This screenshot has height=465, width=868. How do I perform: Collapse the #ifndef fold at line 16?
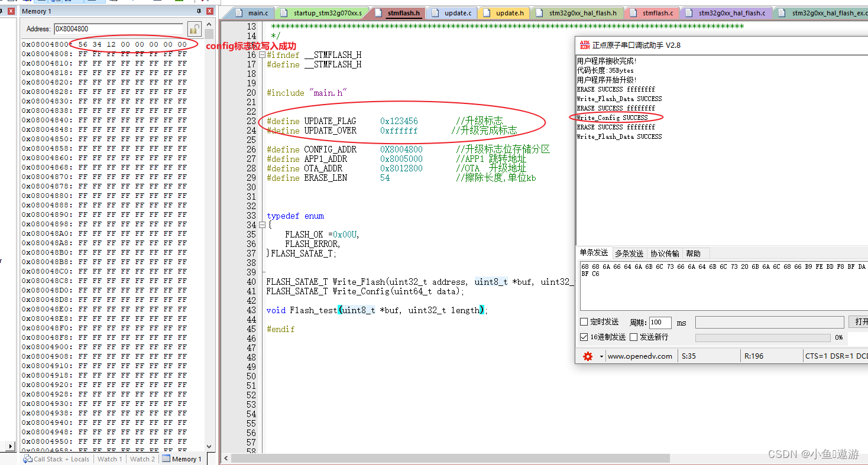click(x=261, y=55)
